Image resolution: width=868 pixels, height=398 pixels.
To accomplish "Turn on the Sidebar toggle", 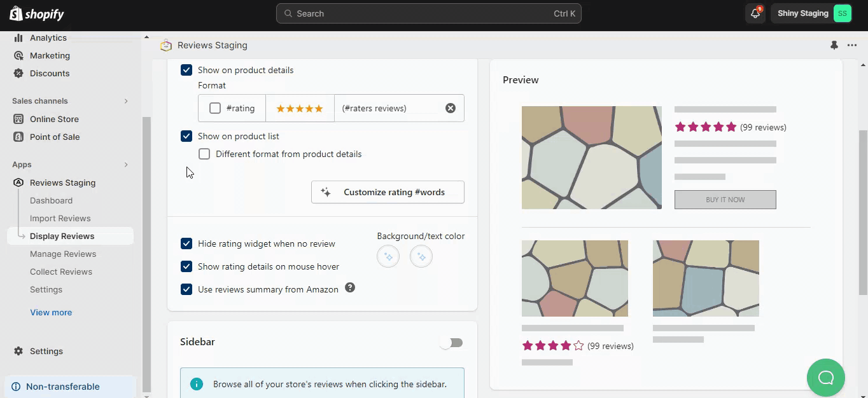I will point(451,343).
